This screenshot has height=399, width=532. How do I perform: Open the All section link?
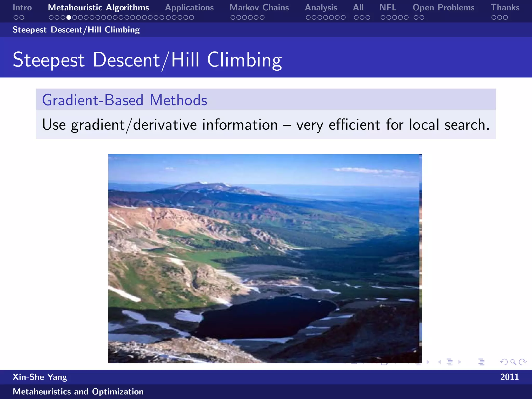(358, 8)
